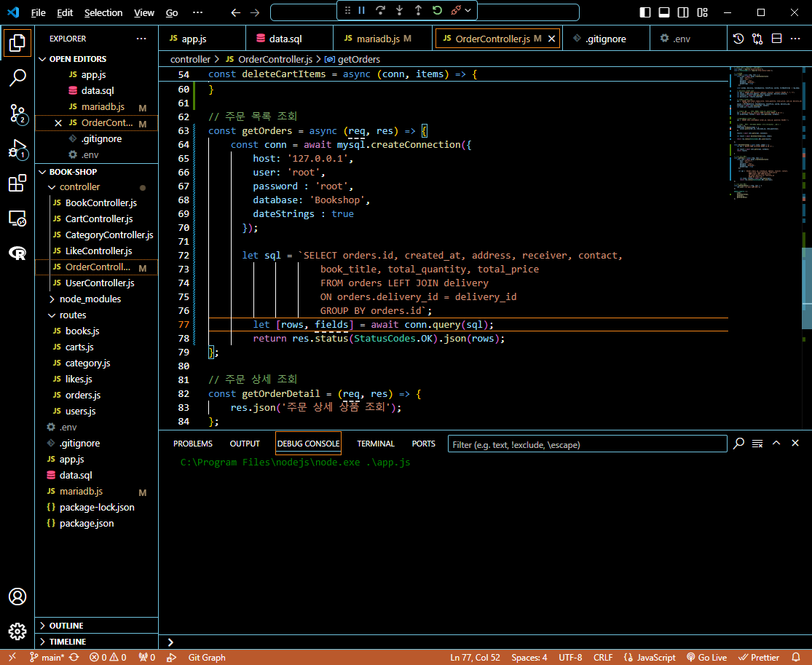
Task: Open the dropdown next to the disconnect icon
Action: (468, 10)
